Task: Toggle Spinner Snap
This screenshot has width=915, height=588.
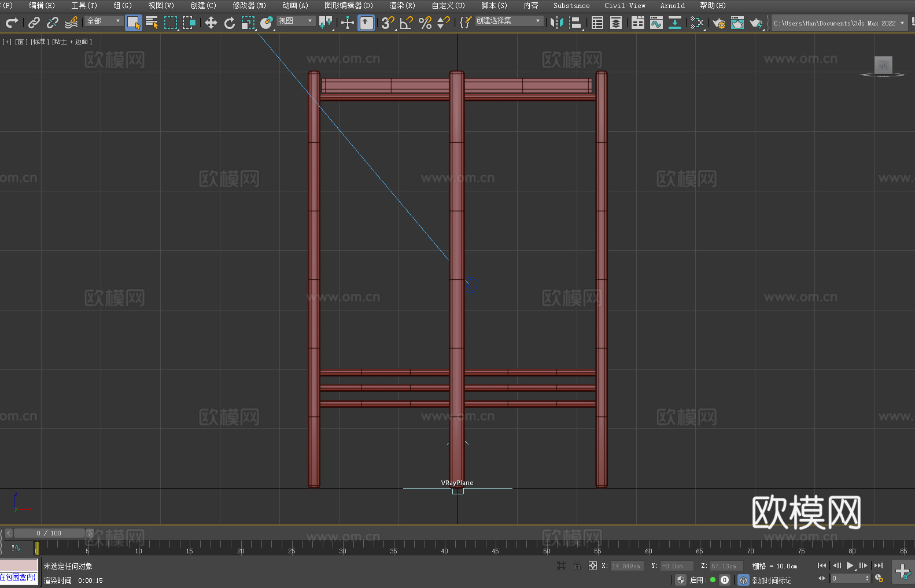Action: pyautogui.click(x=444, y=23)
